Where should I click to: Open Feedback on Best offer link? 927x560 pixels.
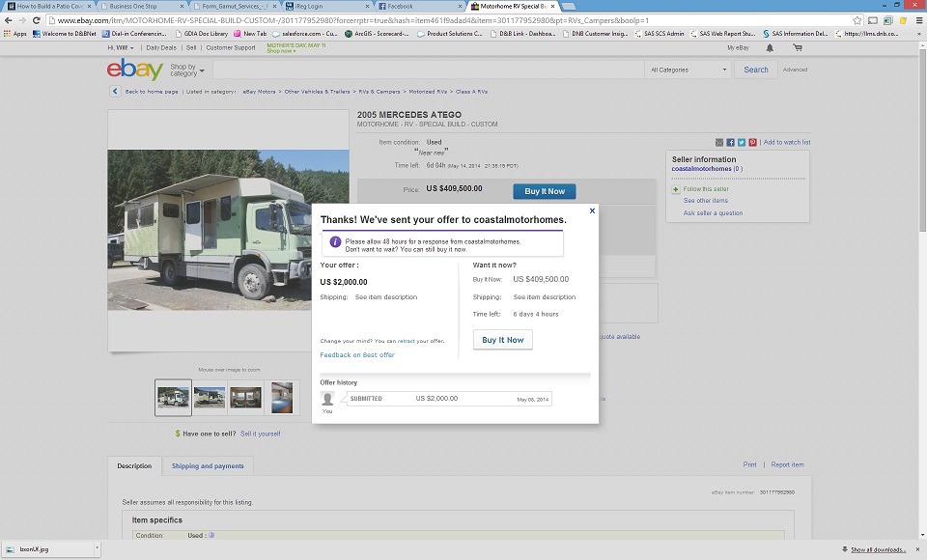click(x=357, y=355)
